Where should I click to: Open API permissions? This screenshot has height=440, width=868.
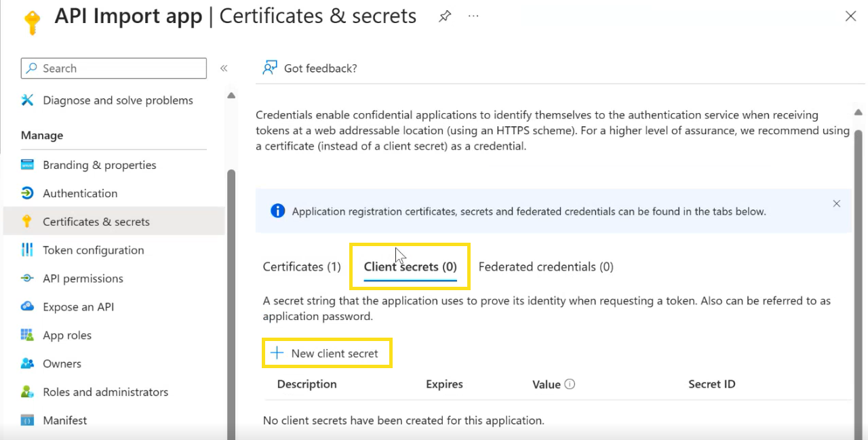83,279
